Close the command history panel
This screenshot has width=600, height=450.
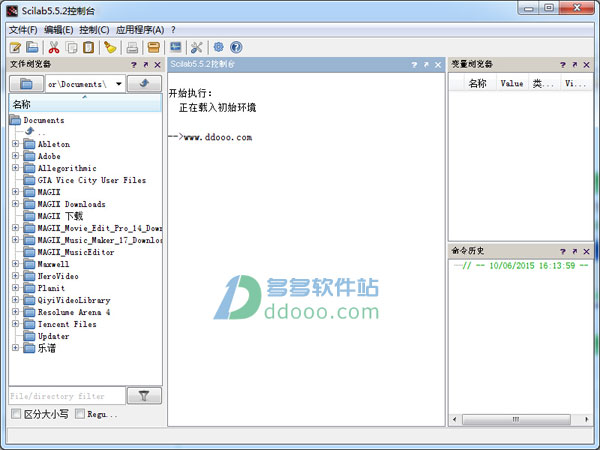pos(586,251)
